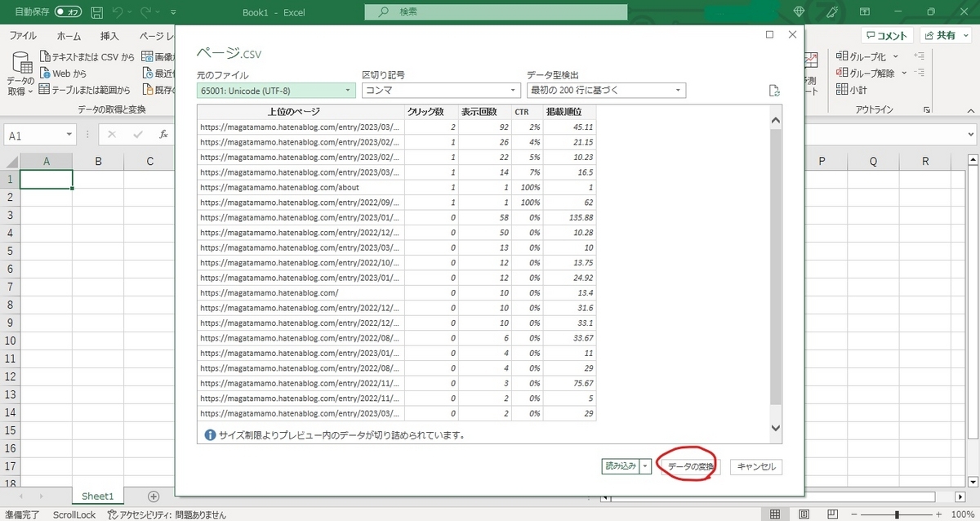980x521 pixels.
Task: Click the 検索 search box
Action: pos(496,12)
